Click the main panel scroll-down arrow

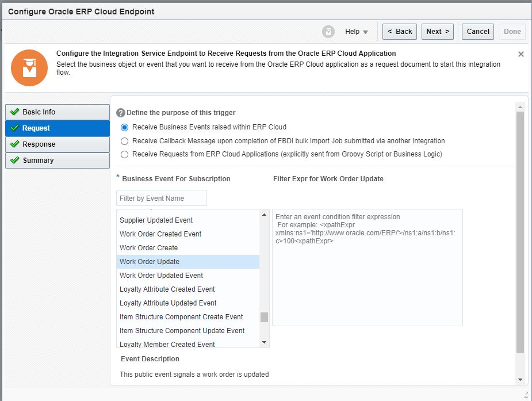520,379
